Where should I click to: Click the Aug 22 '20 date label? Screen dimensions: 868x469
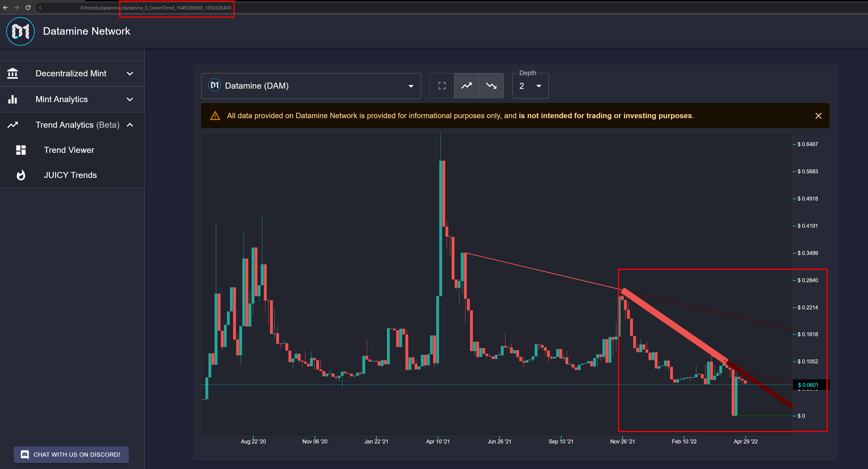click(253, 441)
